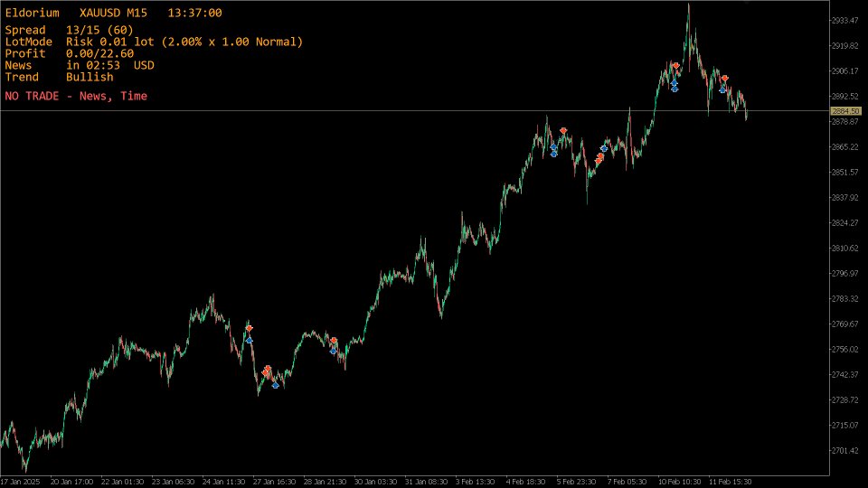Screen dimensions: 868x488
Task: Click price scale label 2756.02
Action: [x=844, y=349]
